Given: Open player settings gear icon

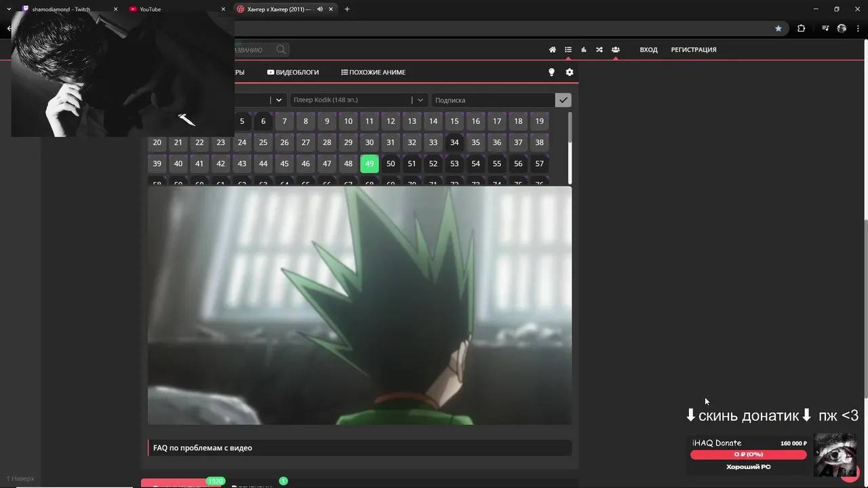Looking at the screenshot, I should tap(570, 72).
